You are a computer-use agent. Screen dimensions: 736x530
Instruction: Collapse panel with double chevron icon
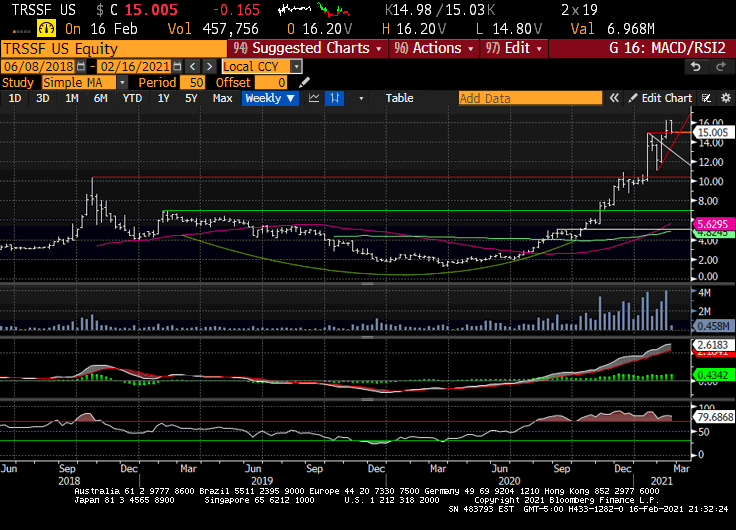tap(614, 98)
